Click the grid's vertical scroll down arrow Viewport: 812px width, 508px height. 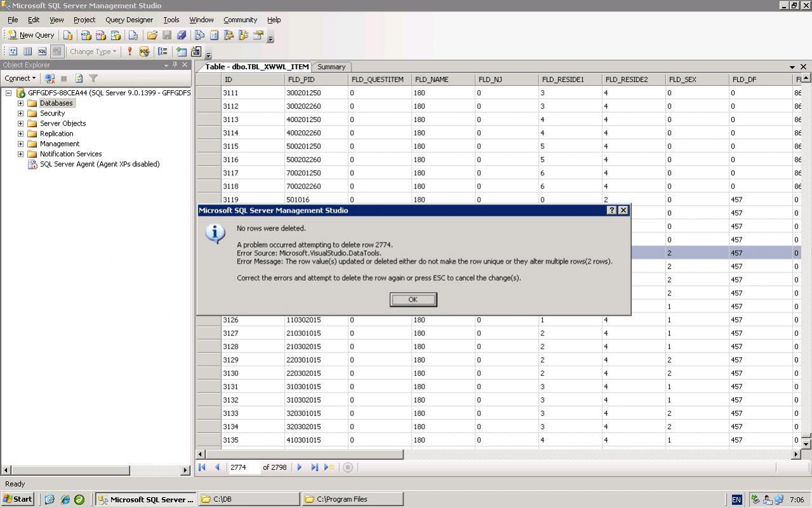click(x=806, y=444)
